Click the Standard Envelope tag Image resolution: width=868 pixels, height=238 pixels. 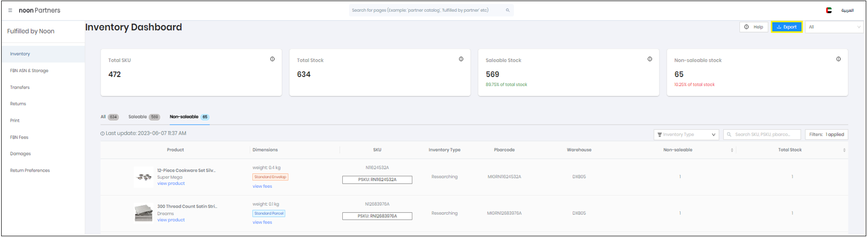(270, 177)
